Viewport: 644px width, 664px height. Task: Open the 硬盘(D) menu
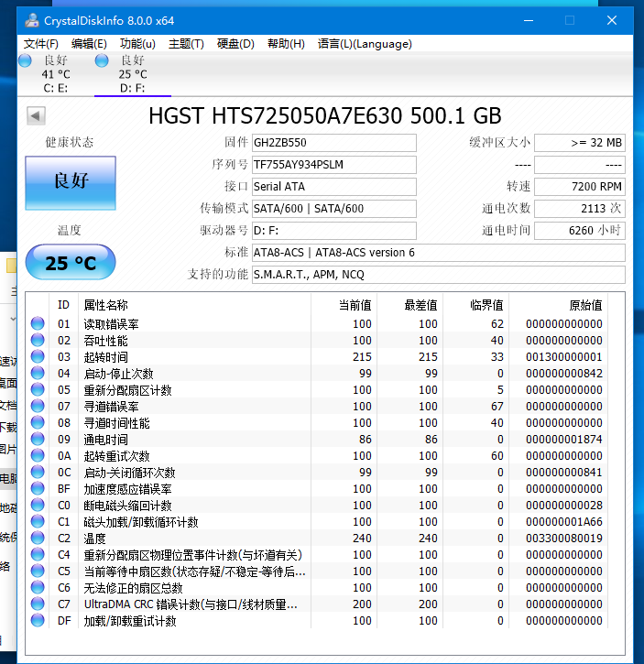coord(235,44)
